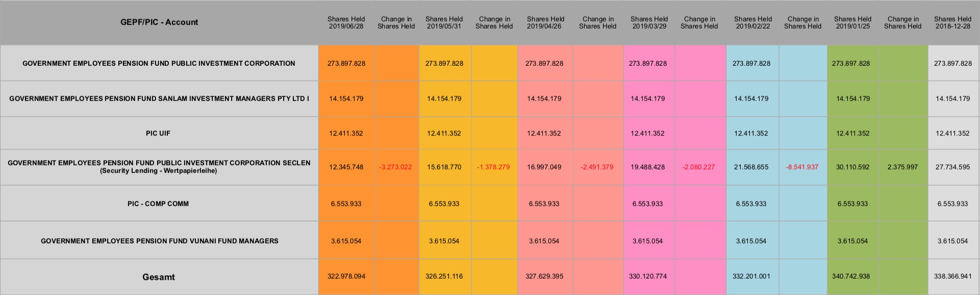Click the PIC - COMP COMM row label

[158, 204]
